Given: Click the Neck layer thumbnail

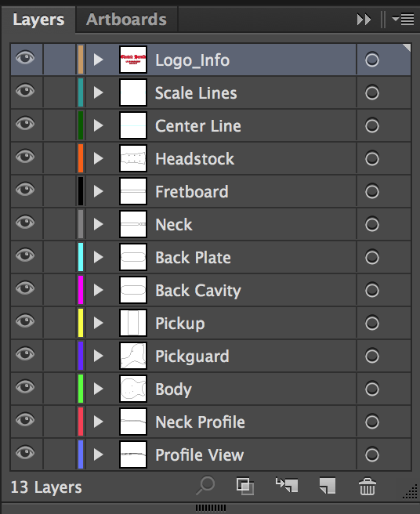Looking at the screenshot, I should (132, 224).
